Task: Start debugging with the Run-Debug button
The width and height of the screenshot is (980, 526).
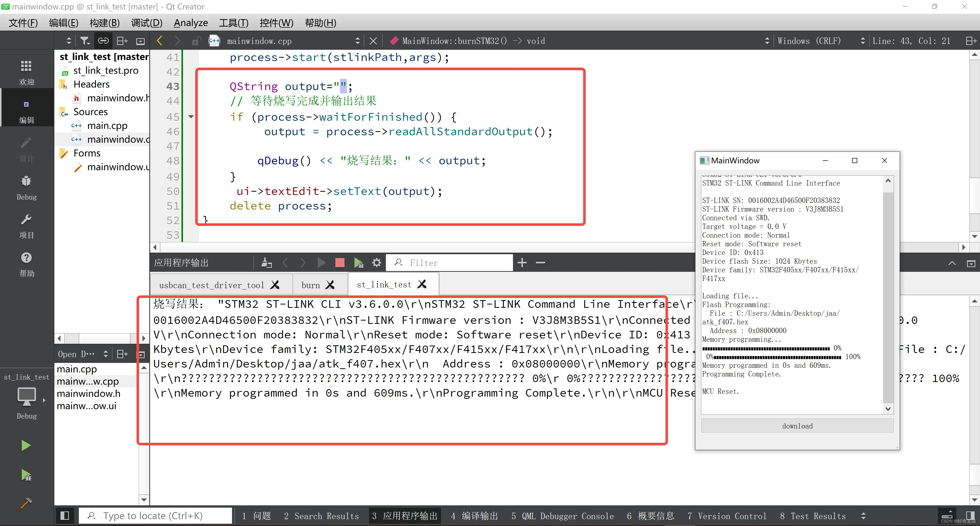Action: pyautogui.click(x=26, y=475)
